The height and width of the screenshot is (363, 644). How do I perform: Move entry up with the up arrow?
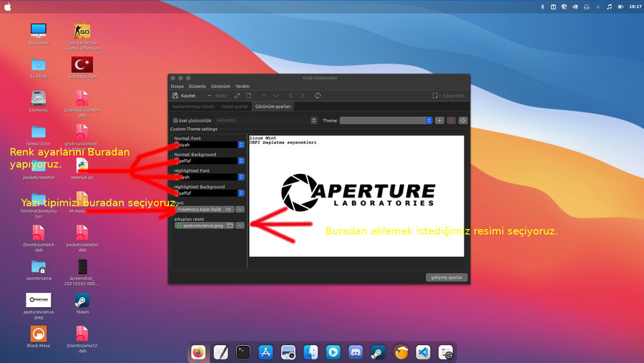point(264,96)
